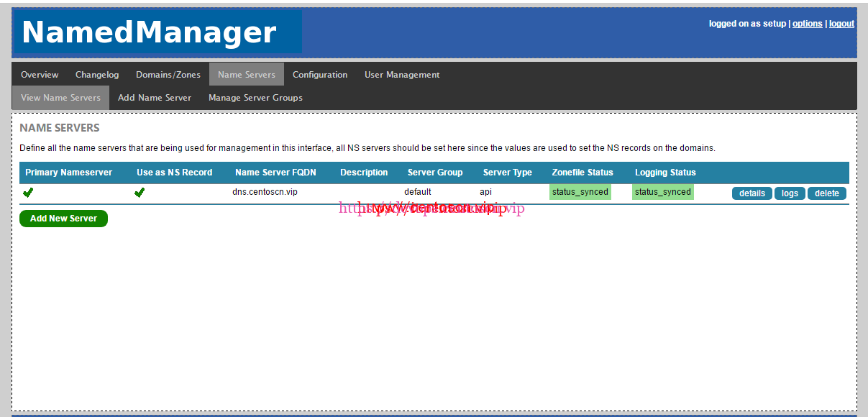Delete the dns.centoscn.vip server
Screen dimensions: 868x417
[x=826, y=193]
